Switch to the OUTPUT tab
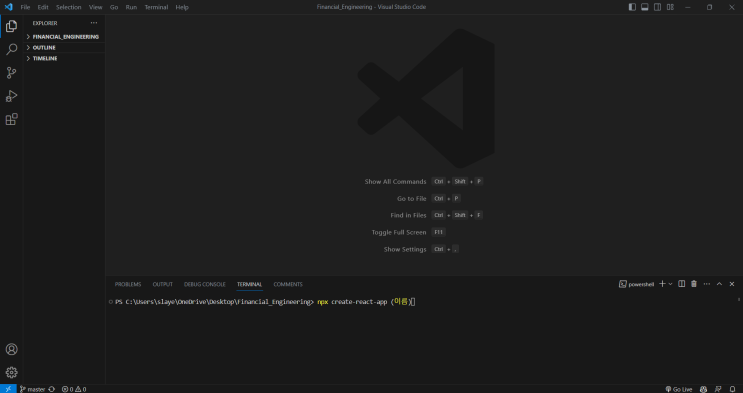743x393 pixels. 163,284
